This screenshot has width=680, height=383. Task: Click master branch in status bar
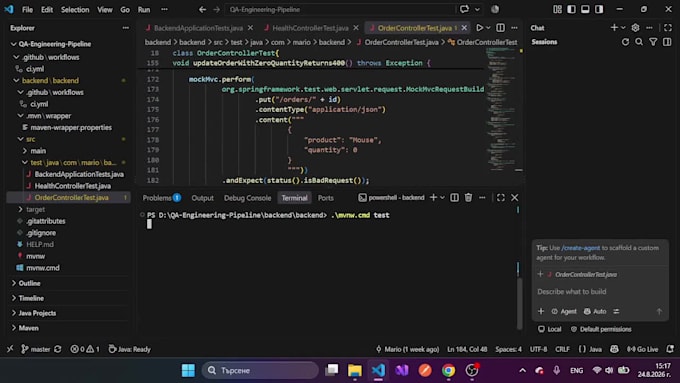point(36,349)
